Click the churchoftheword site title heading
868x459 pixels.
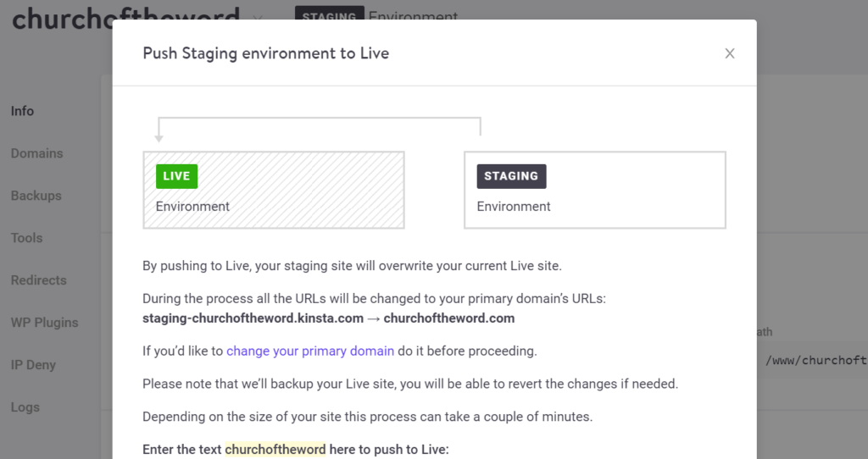61,17
